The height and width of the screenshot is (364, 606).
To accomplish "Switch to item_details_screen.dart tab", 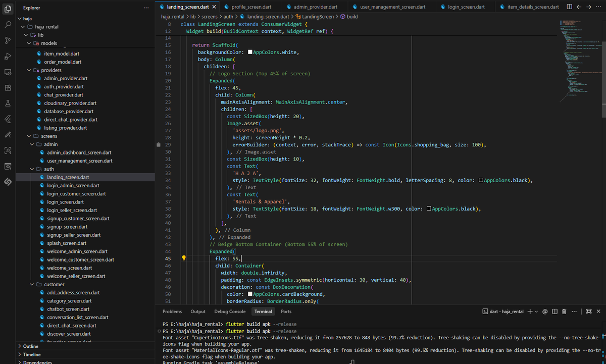I will coord(530,7).
